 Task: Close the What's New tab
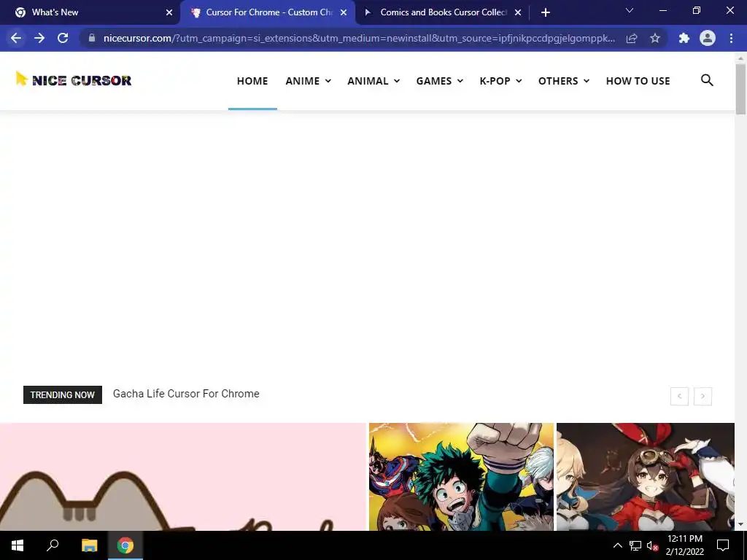[169, 12]
